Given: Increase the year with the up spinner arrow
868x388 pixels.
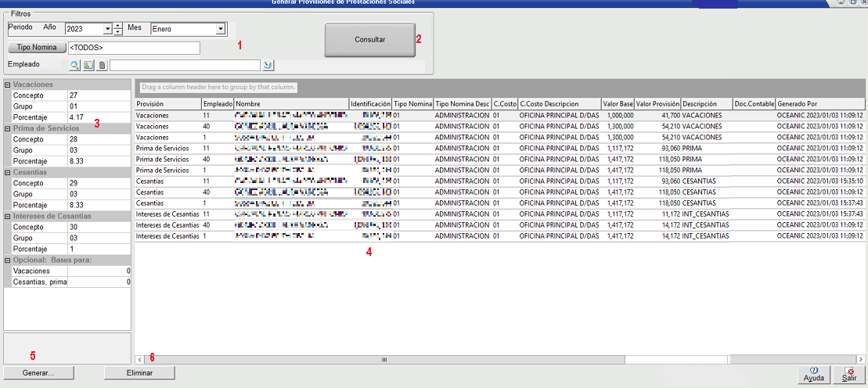Looking at the screenshot, I should point(118,26).
